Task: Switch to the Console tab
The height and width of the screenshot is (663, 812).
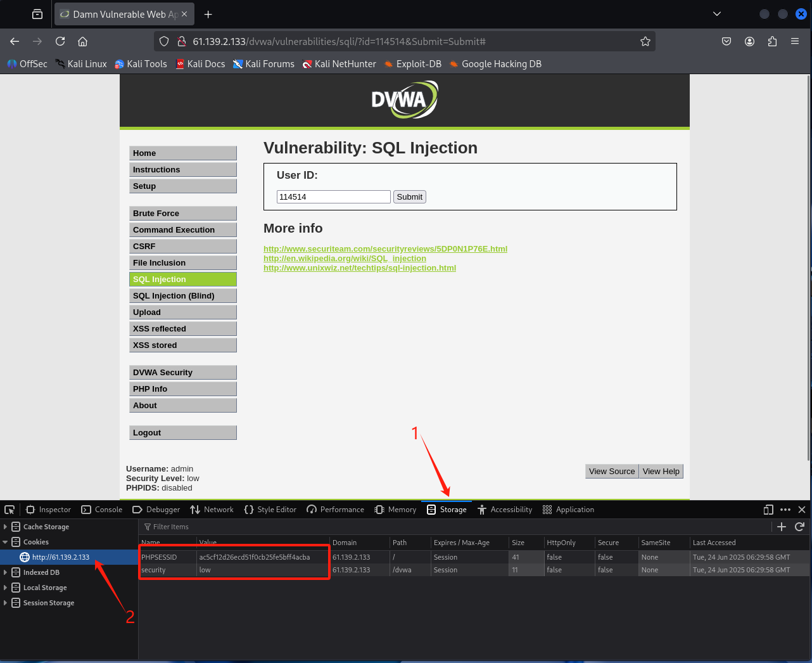Action: click(102, 510)
